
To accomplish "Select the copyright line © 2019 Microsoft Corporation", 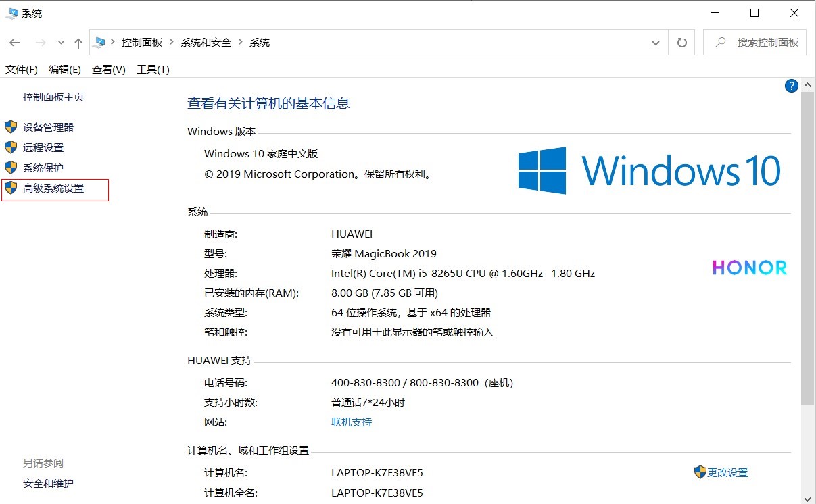I will pyautogui.click(x=280, y=174).
